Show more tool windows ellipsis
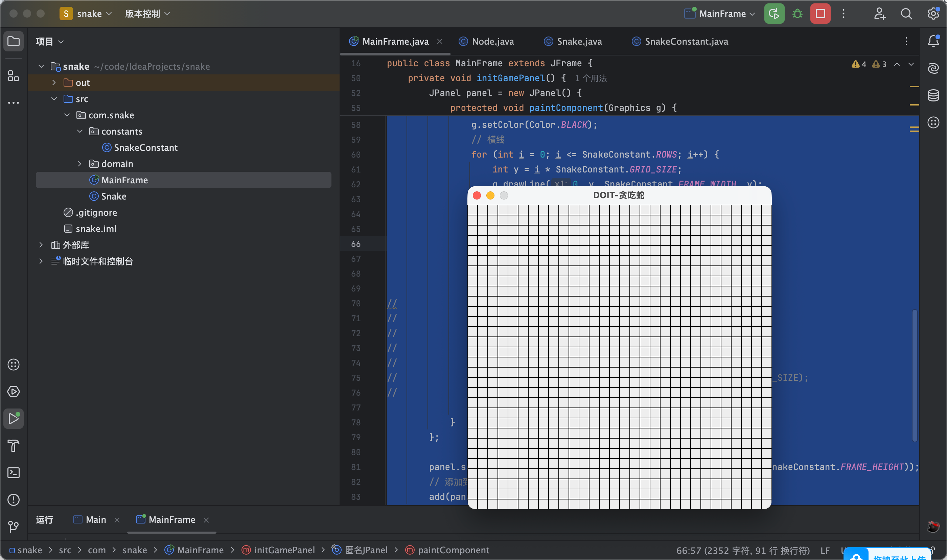 click(14, 103)
